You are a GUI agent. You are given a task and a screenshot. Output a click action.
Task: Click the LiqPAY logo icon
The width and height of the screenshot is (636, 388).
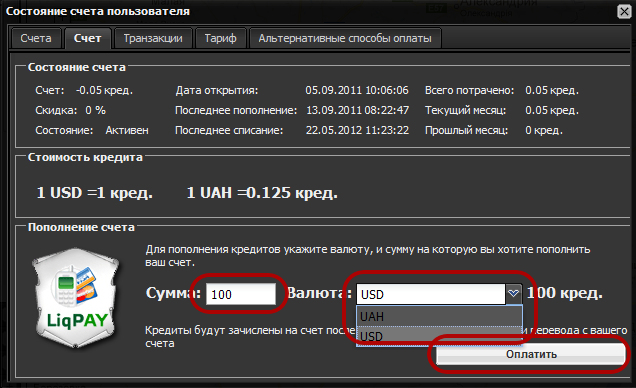tap(76, 298)
